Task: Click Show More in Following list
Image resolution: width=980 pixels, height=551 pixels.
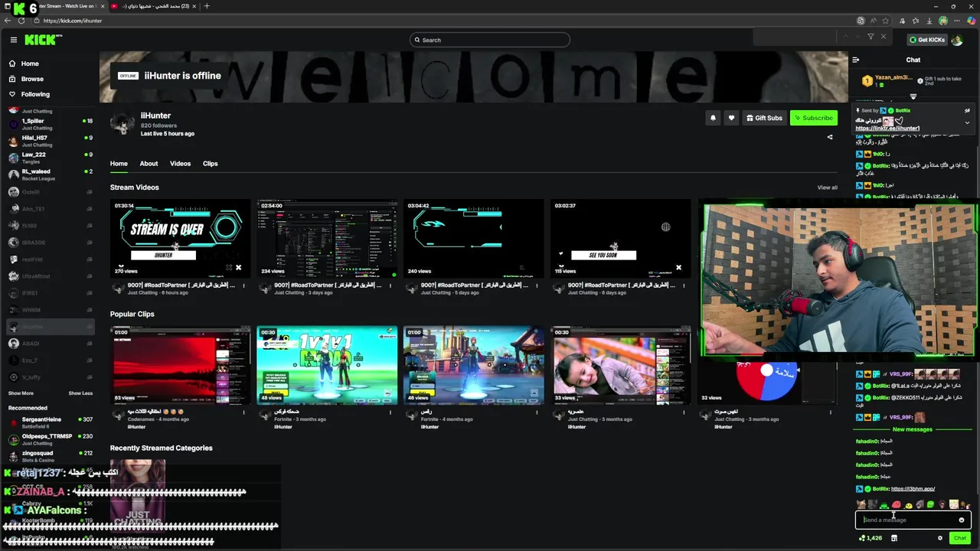Action: point(21,393)
